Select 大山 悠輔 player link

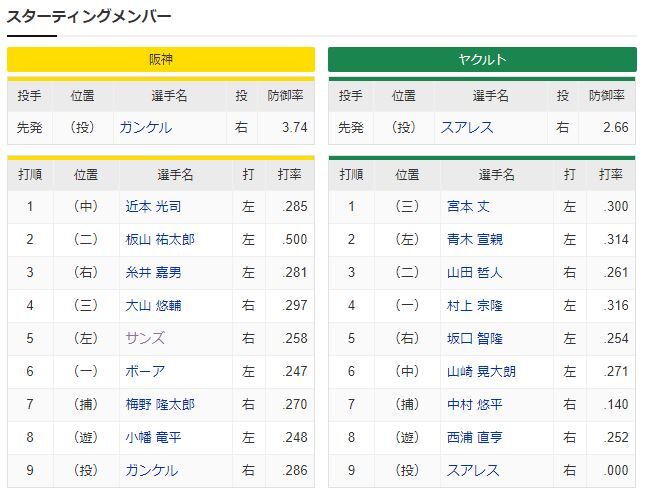(x=153, y=305)
